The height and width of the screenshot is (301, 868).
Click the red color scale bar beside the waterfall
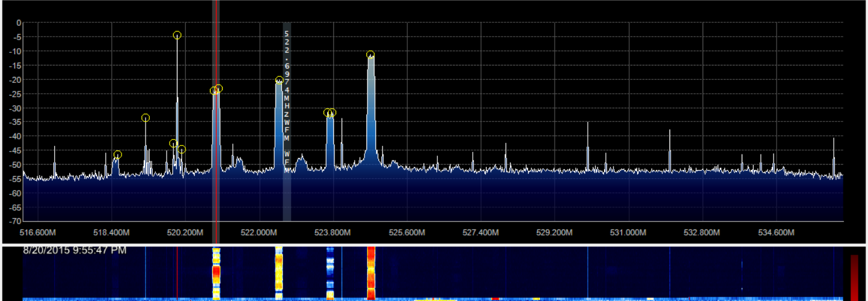[x=854, y=275]
